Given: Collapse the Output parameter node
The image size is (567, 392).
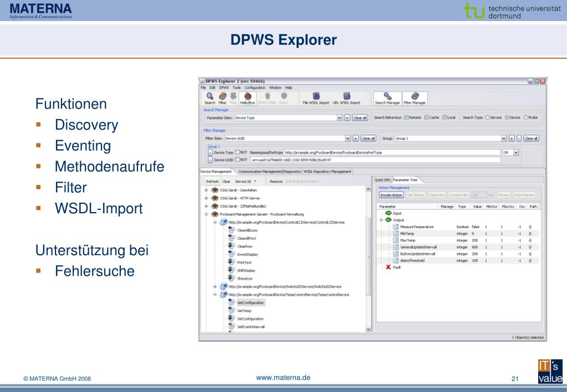Looking at the screenshot, I should pyautogui.click(x=381, y=220).
